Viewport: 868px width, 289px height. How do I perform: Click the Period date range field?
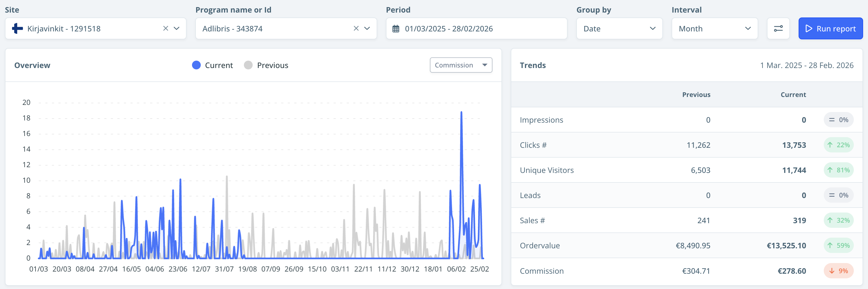pyautogui.click(x=476, y=29)
